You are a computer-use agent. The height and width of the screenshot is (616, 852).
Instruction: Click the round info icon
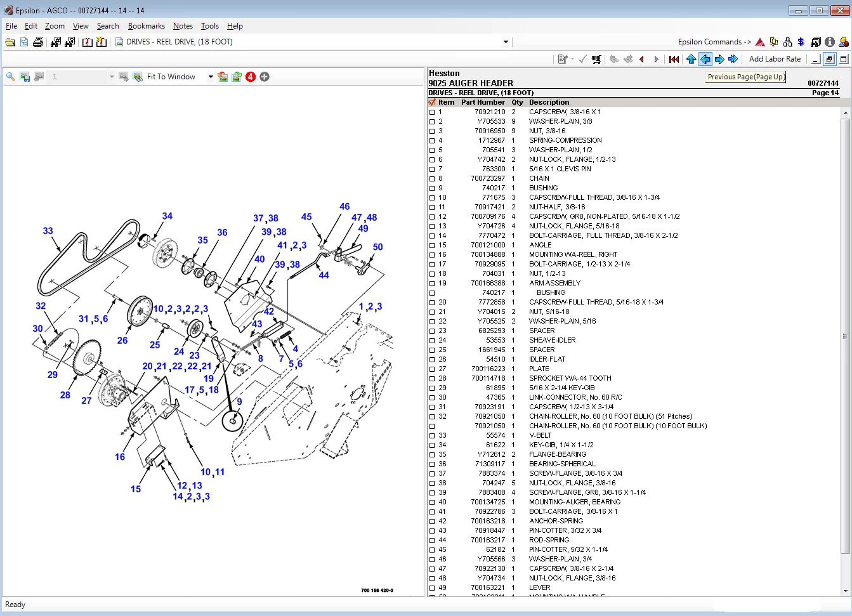[x=830, y=42]
